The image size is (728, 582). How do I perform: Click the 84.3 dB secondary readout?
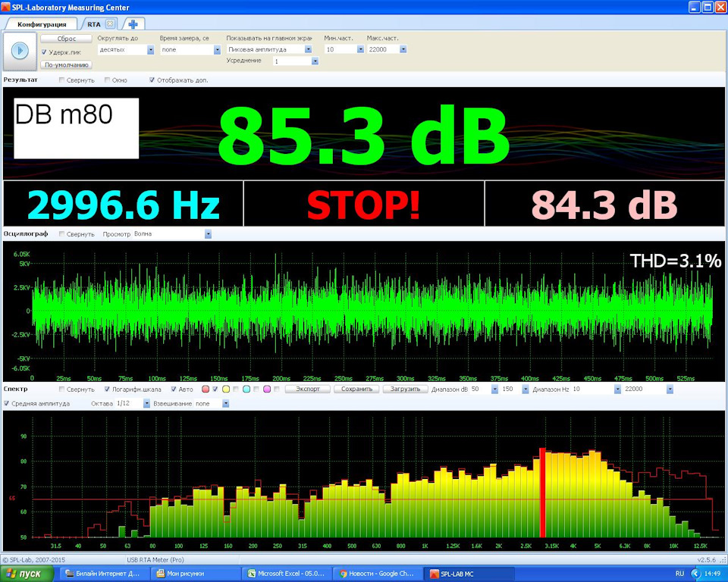[x=604, y=205]
